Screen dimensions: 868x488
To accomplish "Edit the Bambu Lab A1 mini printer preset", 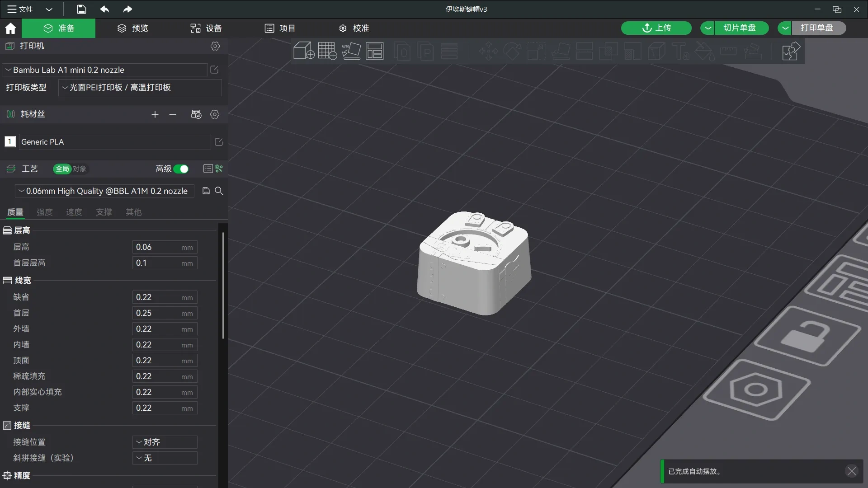I will tap(214, 70).
